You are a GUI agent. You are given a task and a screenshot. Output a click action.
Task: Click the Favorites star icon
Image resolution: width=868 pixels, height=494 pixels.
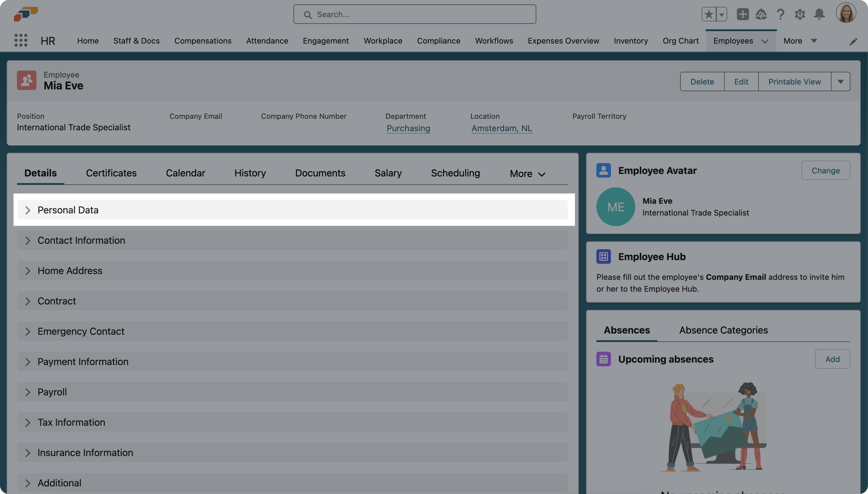(x=709, y=14)
